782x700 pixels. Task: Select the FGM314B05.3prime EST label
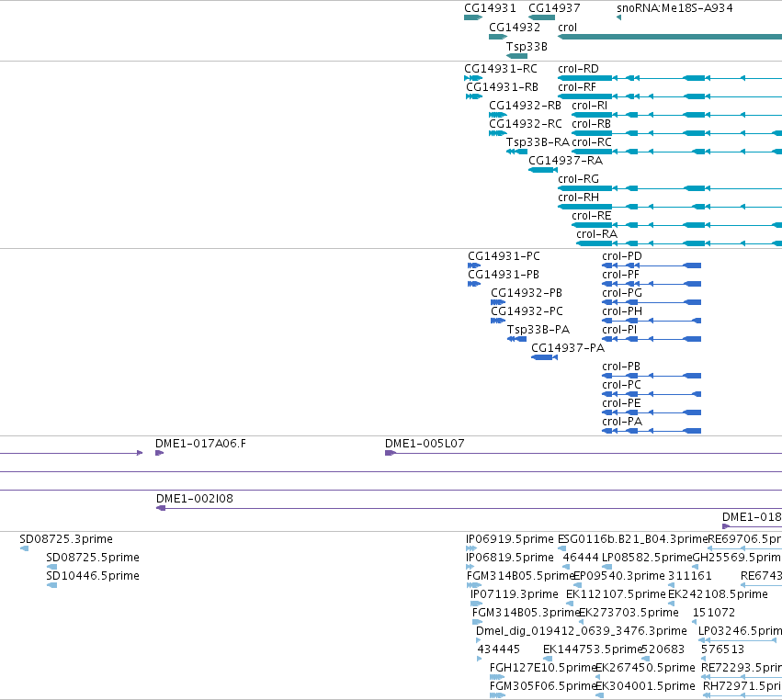[x=526, y=613]
